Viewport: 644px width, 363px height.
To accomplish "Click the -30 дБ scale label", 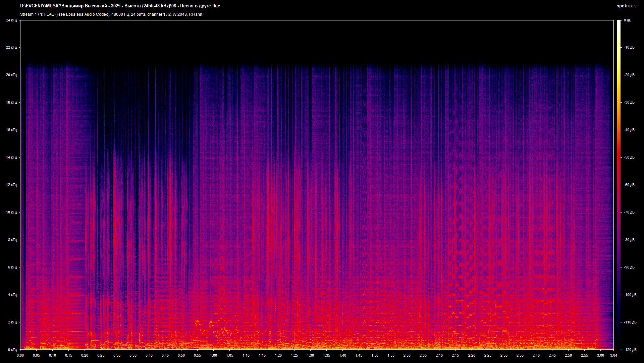I will (x=629, y=103).
